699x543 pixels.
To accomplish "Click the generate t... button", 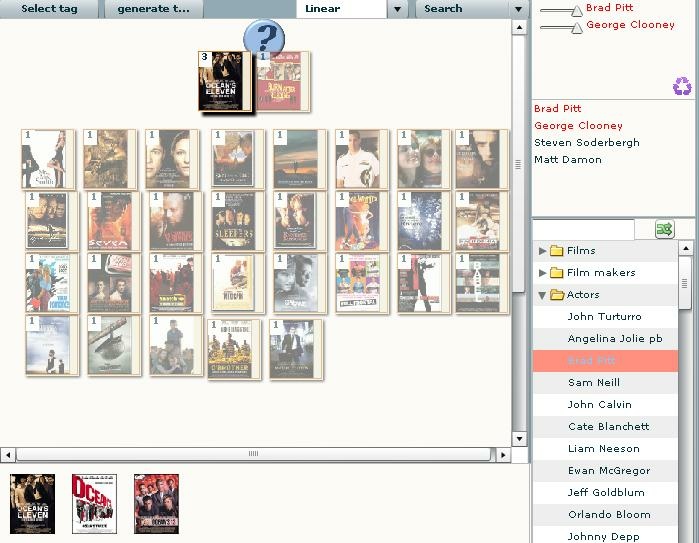I will tap(153, 9).
